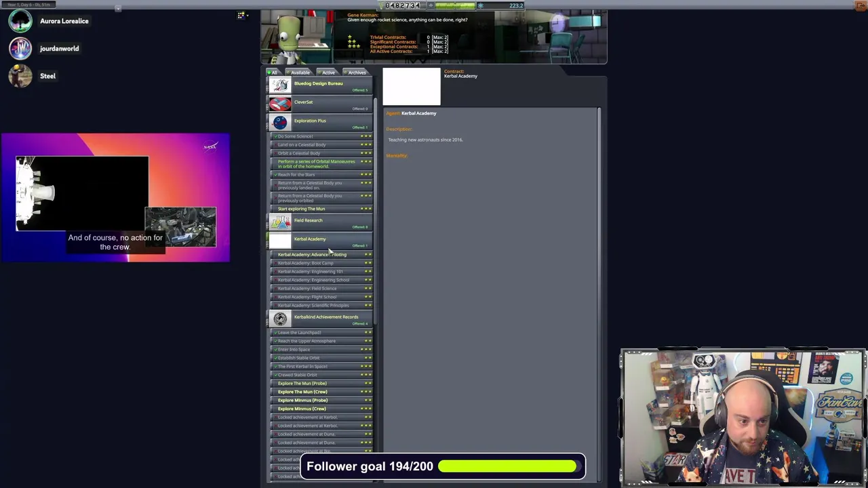Open the Archives tab

coord(357,73)
